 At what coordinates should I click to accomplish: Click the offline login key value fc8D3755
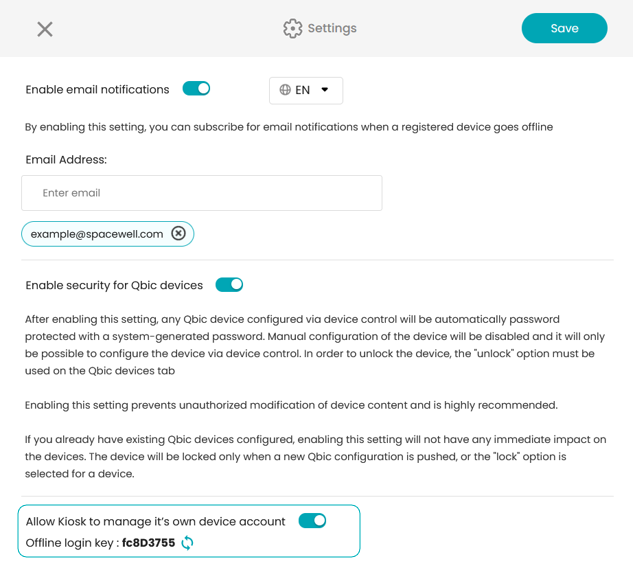coord(149,543)
